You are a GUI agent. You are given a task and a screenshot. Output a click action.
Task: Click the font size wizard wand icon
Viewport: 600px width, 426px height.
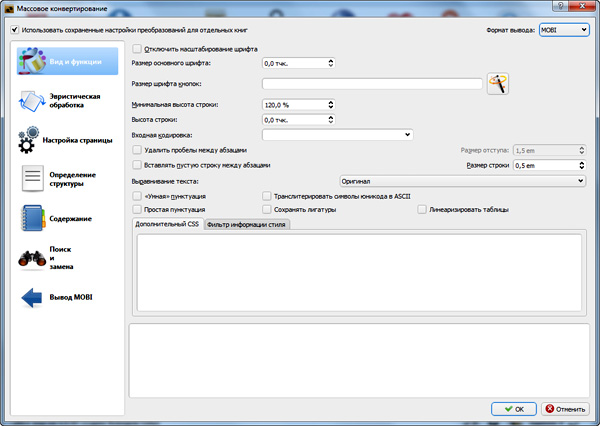497,84
